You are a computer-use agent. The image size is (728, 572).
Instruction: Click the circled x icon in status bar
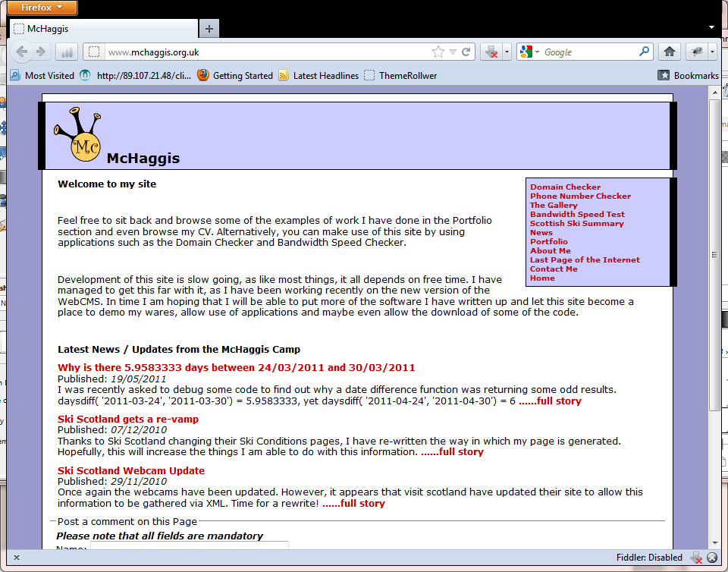712,557
